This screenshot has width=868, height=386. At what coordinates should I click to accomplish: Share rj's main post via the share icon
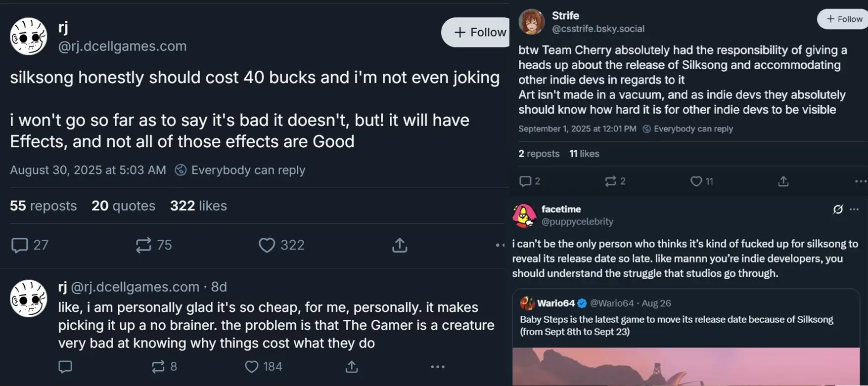click(x=400, y=245)
